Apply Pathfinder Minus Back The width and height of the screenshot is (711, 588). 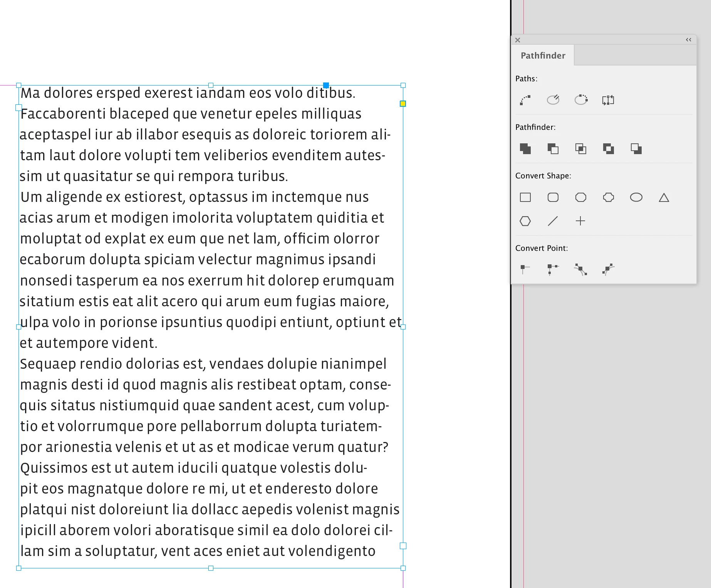click(x=636, y=149)
